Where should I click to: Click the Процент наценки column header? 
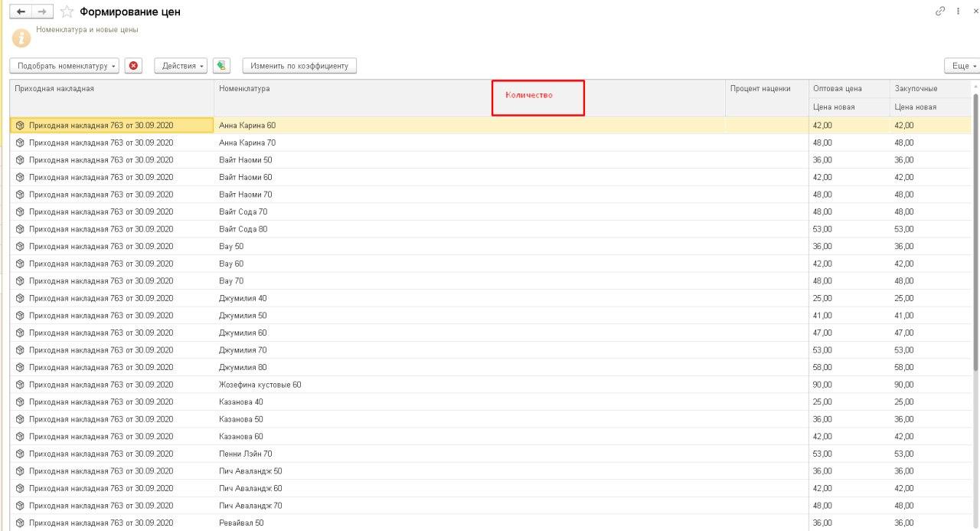759,89
